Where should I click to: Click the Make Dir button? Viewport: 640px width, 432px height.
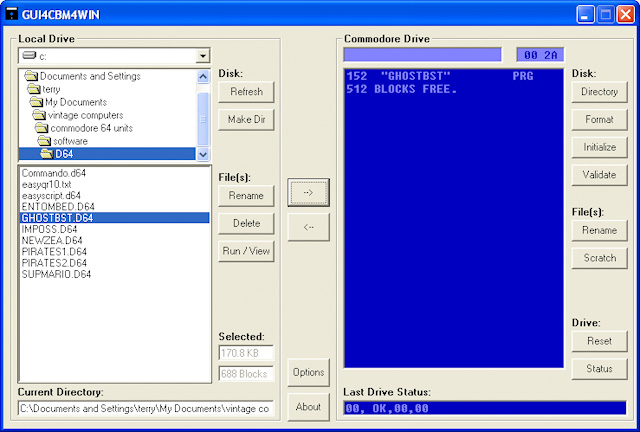tap(246, 120)
